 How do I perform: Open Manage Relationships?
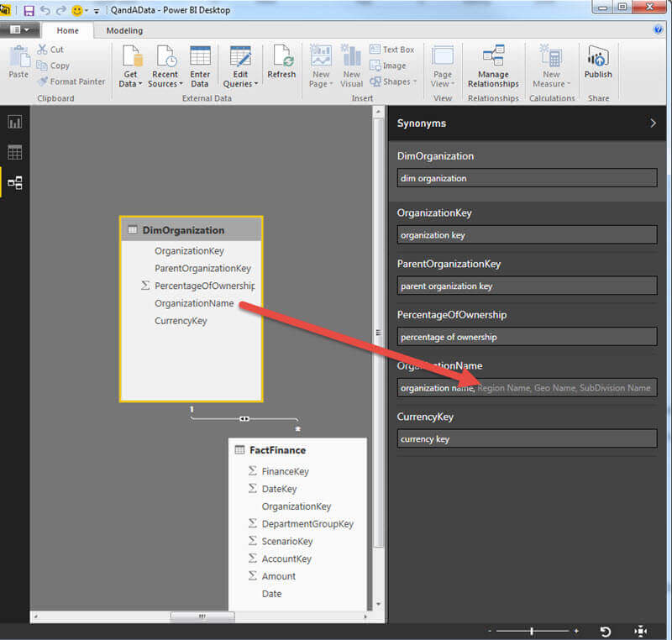(x=493, y=66)
